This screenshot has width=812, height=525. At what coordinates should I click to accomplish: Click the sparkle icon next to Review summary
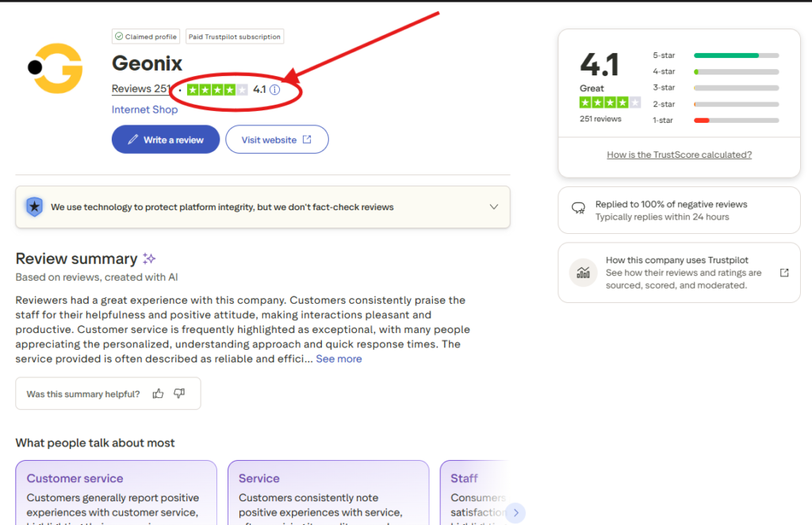[149, 258]
